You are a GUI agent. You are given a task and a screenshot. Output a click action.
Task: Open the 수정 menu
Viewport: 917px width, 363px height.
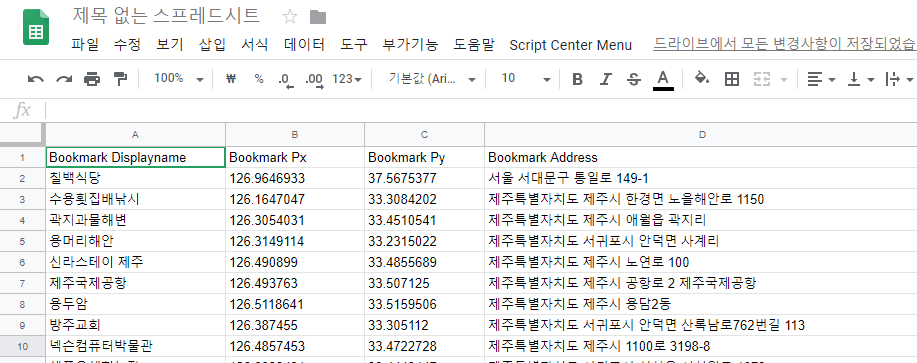tap(127, 45)
